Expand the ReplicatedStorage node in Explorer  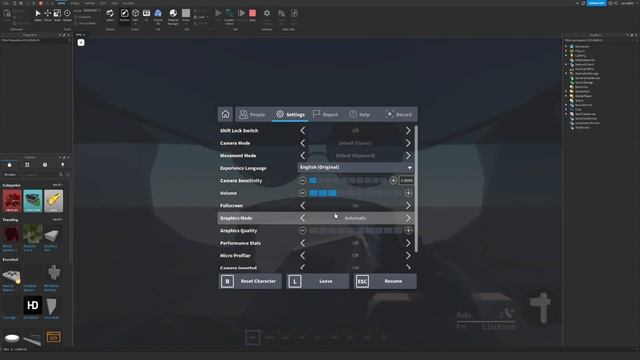[566, 73]
